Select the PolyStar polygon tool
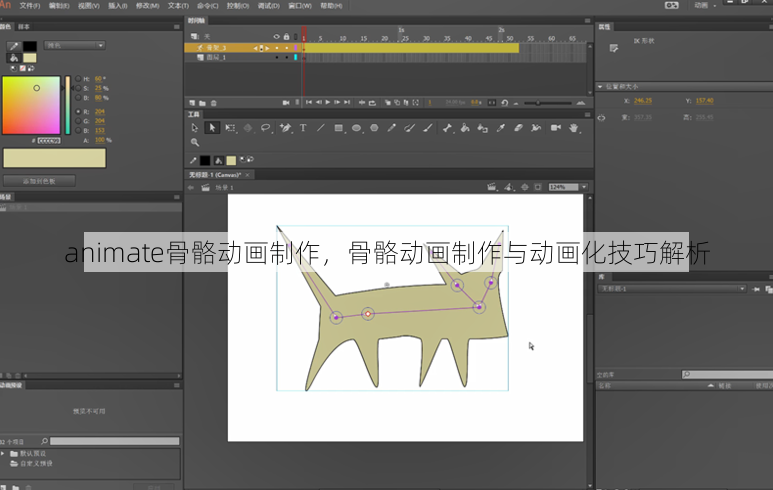 pyautogui.click(x=374, y=128)
